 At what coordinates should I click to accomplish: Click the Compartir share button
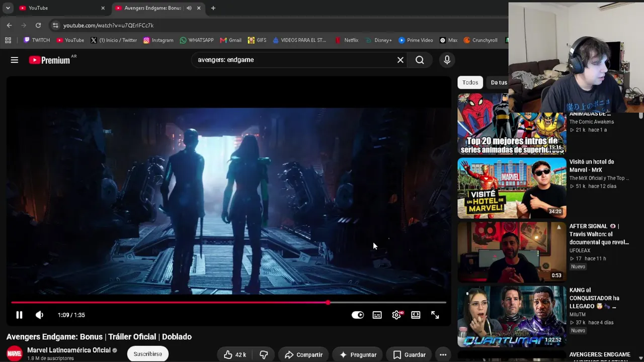pyautogui.click(x=303, y=354)
